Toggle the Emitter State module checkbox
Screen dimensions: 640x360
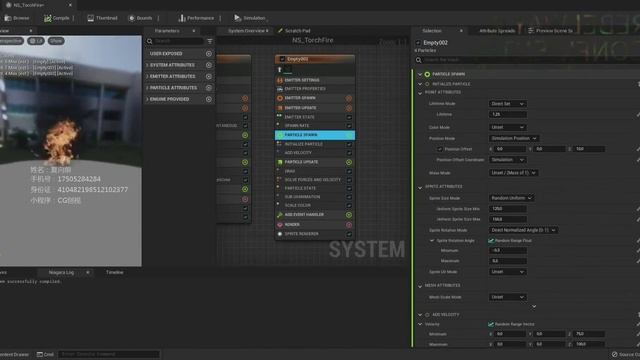[x=349, y=117]
